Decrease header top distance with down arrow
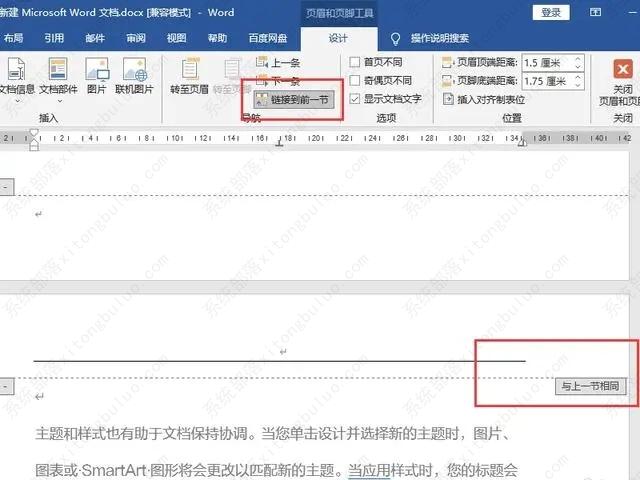The width and height of the screenshot is (640, 480). (x=578, y=66)
